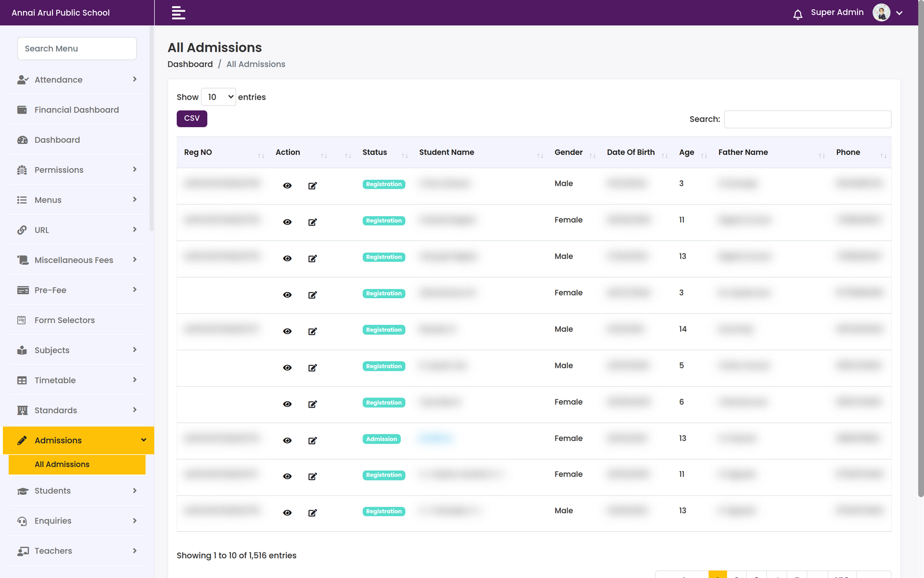Image resolution: width=924 pixels, height=578 pixels.
Task: Follow the Dashboard breadcrumb link
Action: click(190, 64)
